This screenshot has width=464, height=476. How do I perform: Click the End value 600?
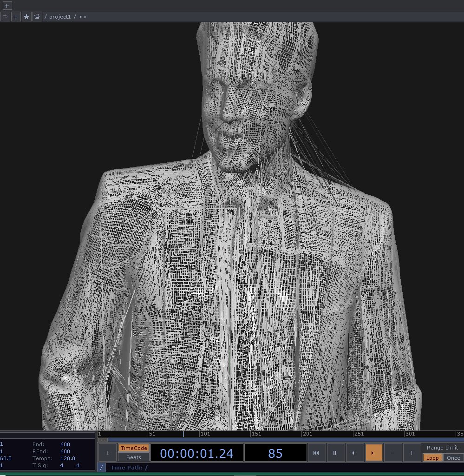(65, 444)
